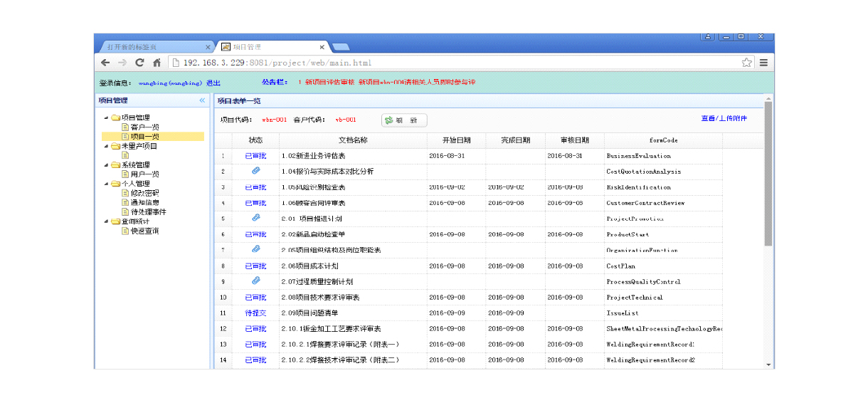
Task: Collapse the 未量产项目 folder triangle
Action: coord(107,146)
